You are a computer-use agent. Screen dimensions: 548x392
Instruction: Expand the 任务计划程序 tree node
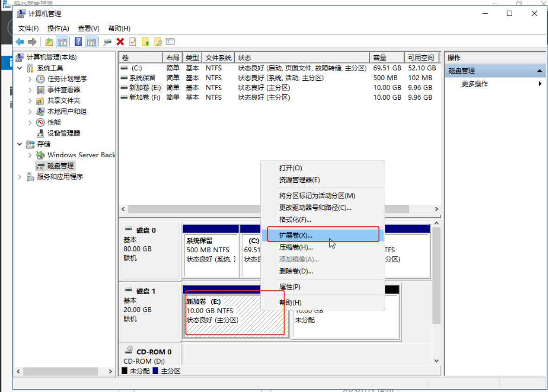30,79
